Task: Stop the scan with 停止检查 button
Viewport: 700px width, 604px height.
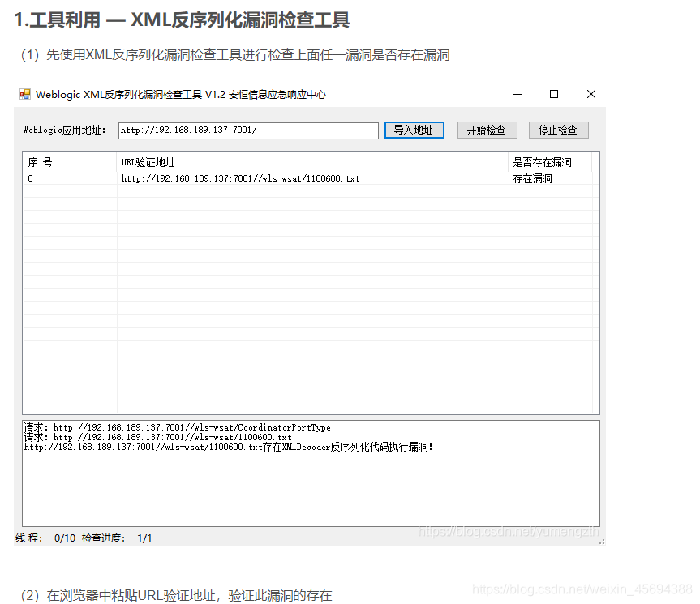Action: tap(559, 130)
